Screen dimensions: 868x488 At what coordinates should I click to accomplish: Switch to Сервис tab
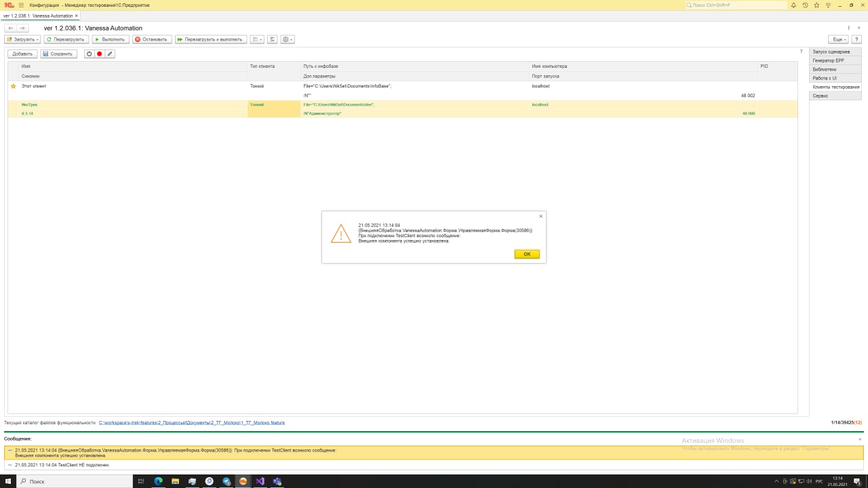(835, 96)
